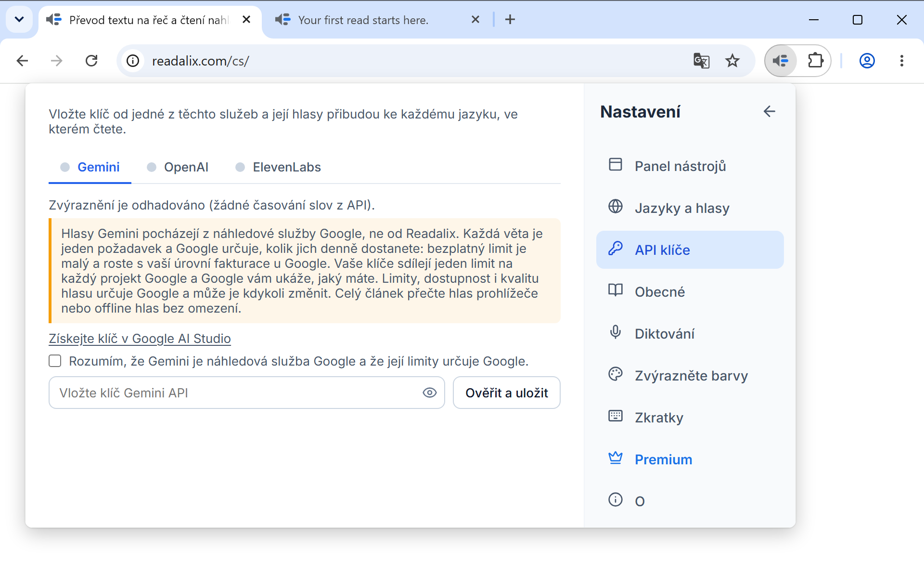Switch to the ElevenLabs tab
924x578 pixels.
278,167
